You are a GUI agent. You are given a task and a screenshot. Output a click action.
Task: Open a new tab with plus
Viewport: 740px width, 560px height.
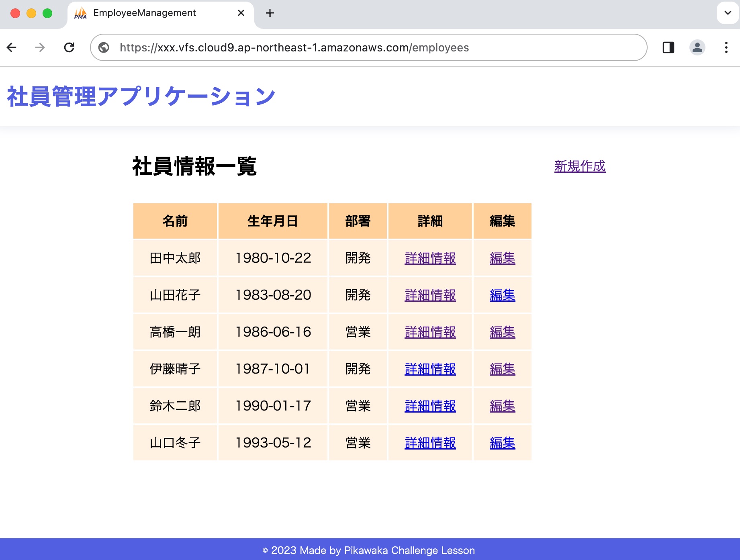[x=270, y=13]
